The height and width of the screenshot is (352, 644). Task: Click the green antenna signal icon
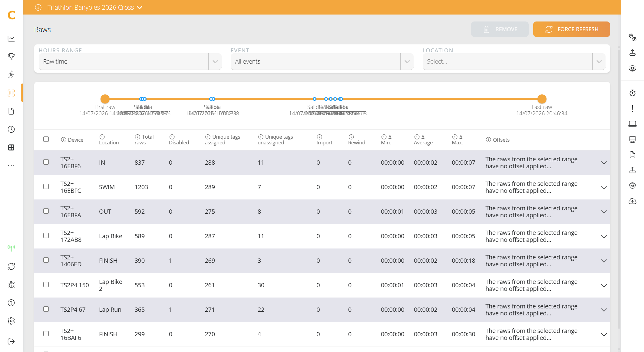(11, 248)
